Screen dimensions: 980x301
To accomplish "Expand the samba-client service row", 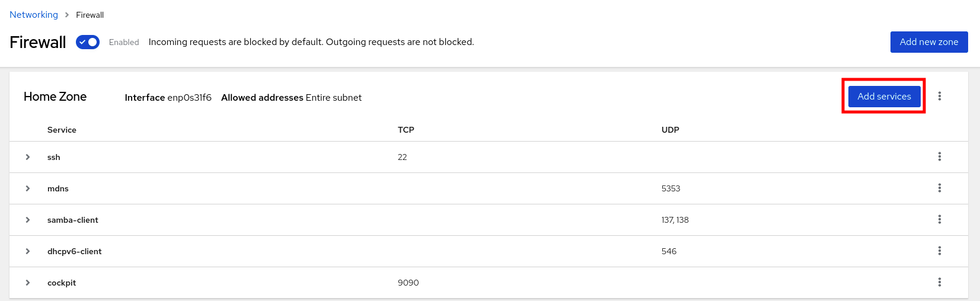I will coord(28,220).
